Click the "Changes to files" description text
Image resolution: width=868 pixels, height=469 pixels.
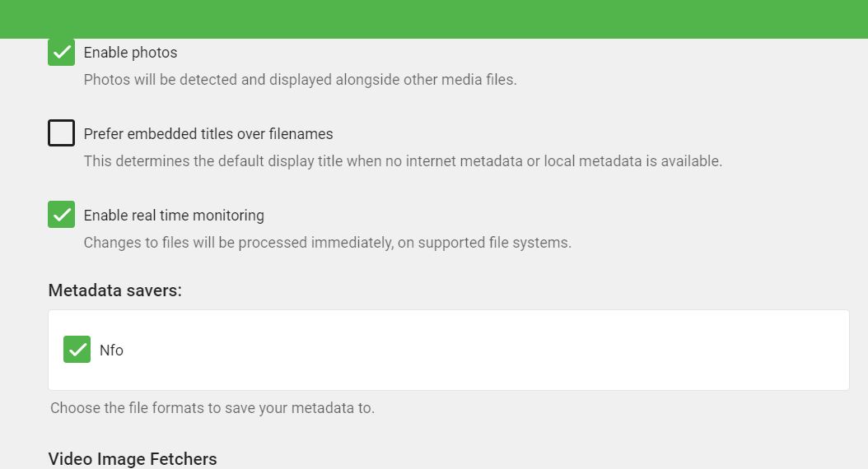click(327, 243)
